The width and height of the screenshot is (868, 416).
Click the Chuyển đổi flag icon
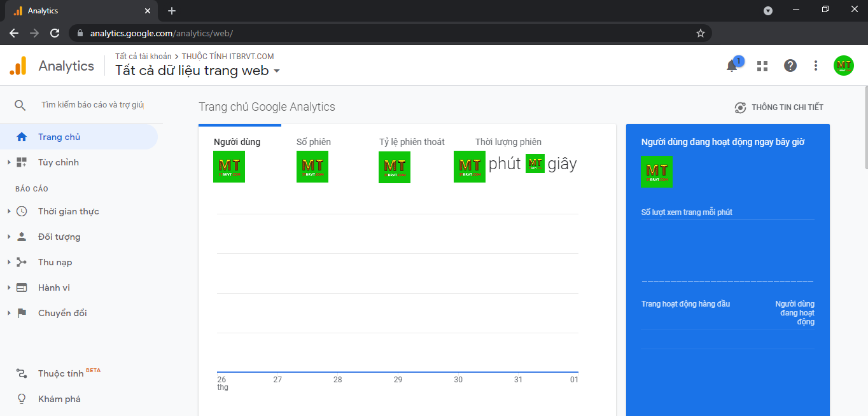pos(22,313)
